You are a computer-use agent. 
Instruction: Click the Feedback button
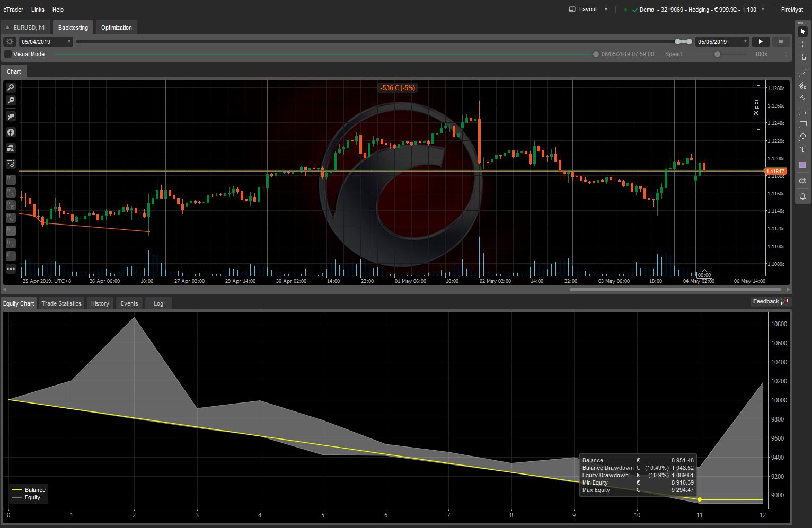point(770,301)
